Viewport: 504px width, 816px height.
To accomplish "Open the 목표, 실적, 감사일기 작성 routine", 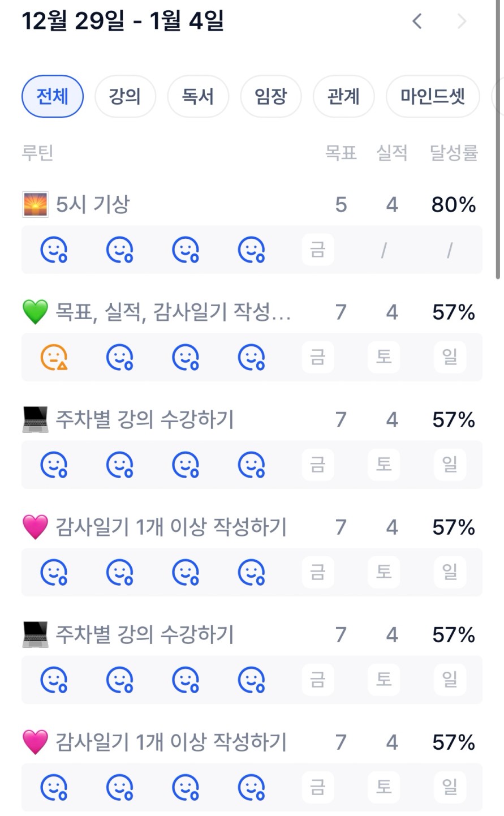I will pyautogui.click(x=173, y=312).
